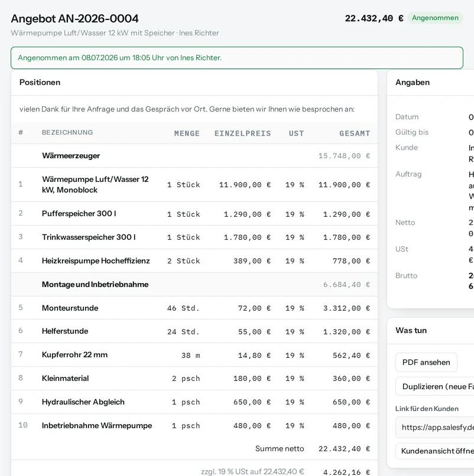Click the Kupferrohr quantity 38 m
The width and height of the screenshot is (474, 476).
(190, 355)
